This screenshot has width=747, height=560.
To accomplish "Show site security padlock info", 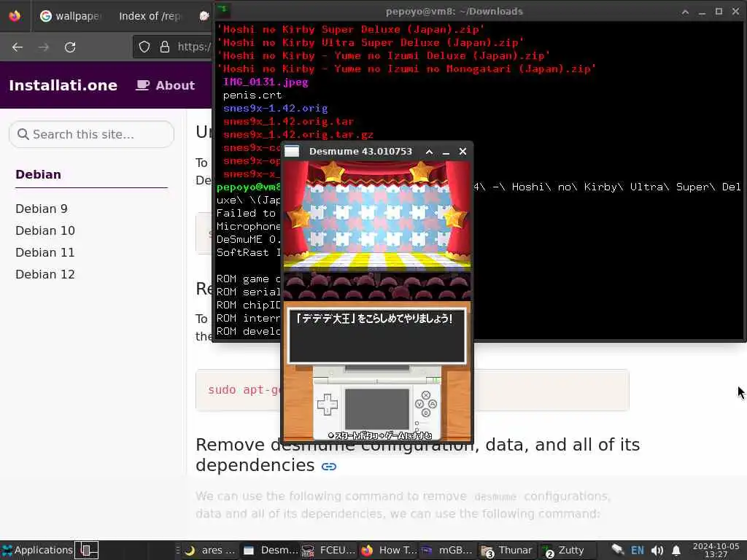I will pos(165,47).
